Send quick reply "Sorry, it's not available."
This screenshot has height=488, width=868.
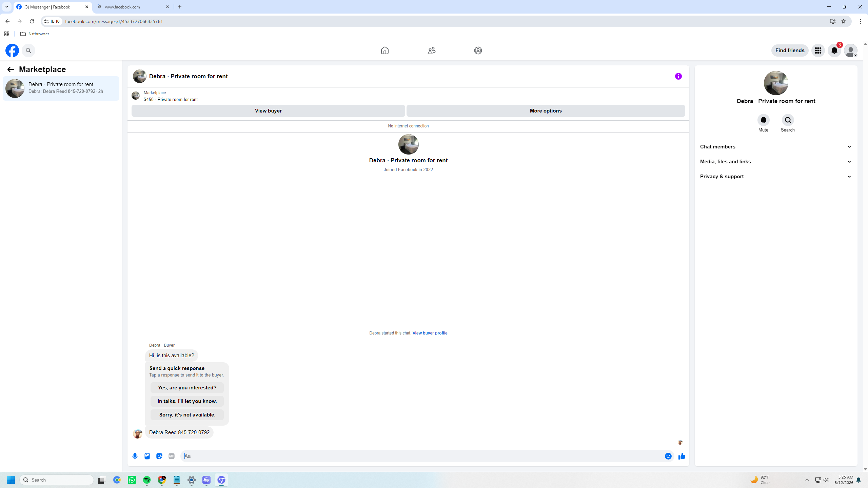[187, 415]
